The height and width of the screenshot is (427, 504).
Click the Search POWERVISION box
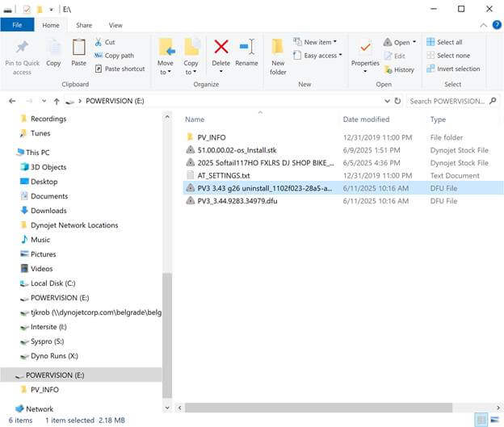click(x=452, y=101)
